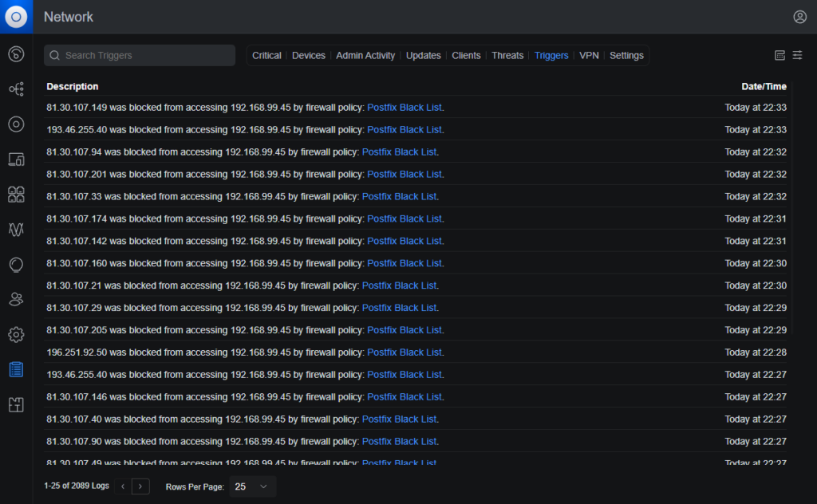Open Postfix Black List link for 81.30.107.201
Viewport: 817px width, 504px height.
click(x=405, y=174)
